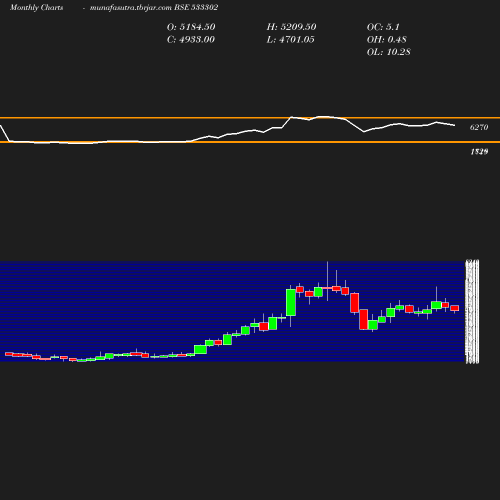Select the 'Monthly Charts' title text
Viewport: 500px width, 500px height.
[x=37, y=8]
